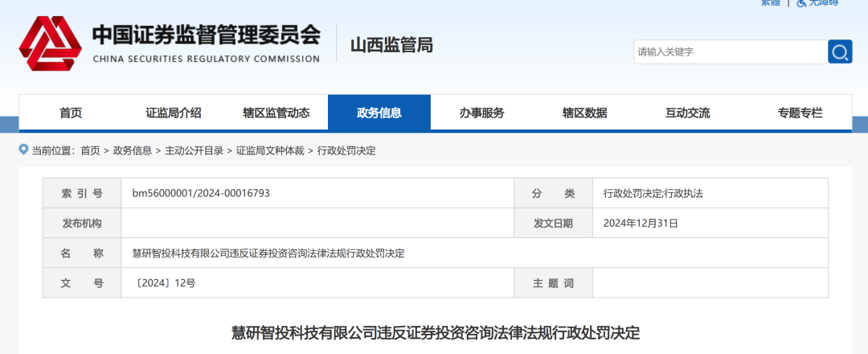Open the 首页 navigation tab
The image size is (868, 354).
click(x=71, y=113)
